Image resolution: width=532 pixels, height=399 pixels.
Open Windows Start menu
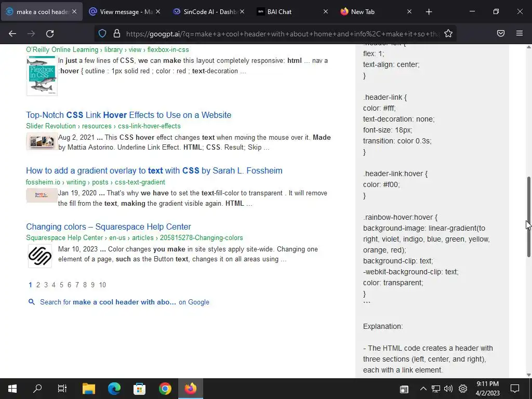coord(12,389)
